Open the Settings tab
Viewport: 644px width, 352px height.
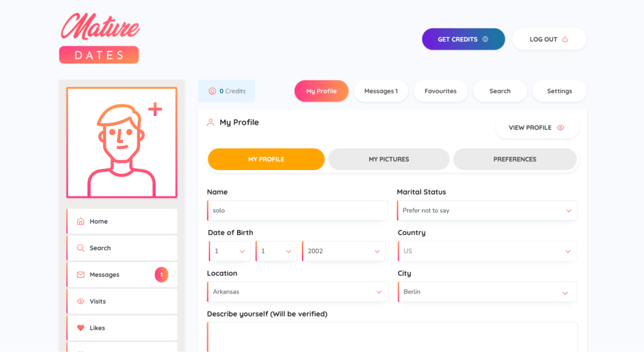(x=559, y=91)
